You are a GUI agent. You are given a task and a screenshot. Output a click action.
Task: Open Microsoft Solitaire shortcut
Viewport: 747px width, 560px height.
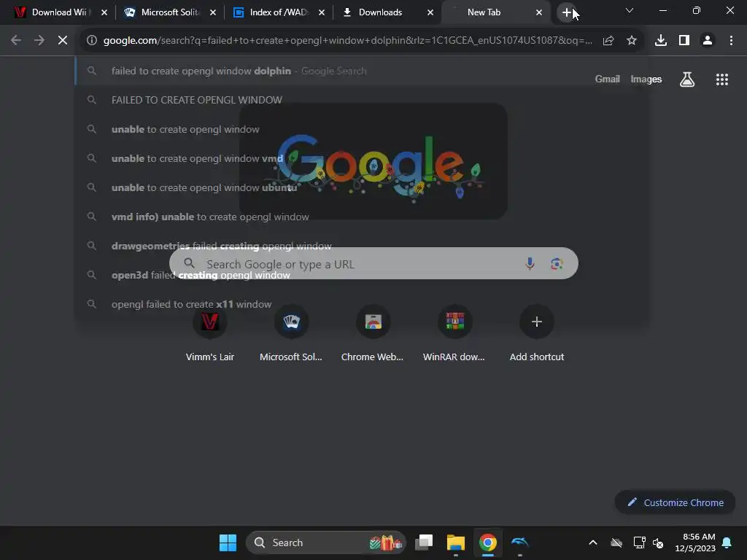[x=291, y=333]
